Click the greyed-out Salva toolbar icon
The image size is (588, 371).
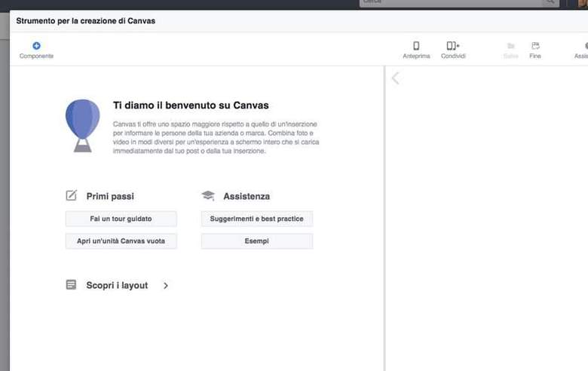(511, 46)
